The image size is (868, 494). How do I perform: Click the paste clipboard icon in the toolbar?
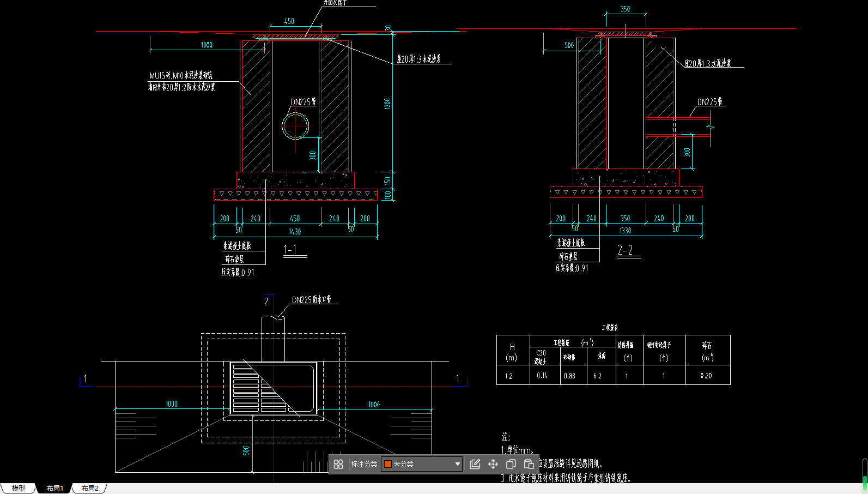(529, 464)
